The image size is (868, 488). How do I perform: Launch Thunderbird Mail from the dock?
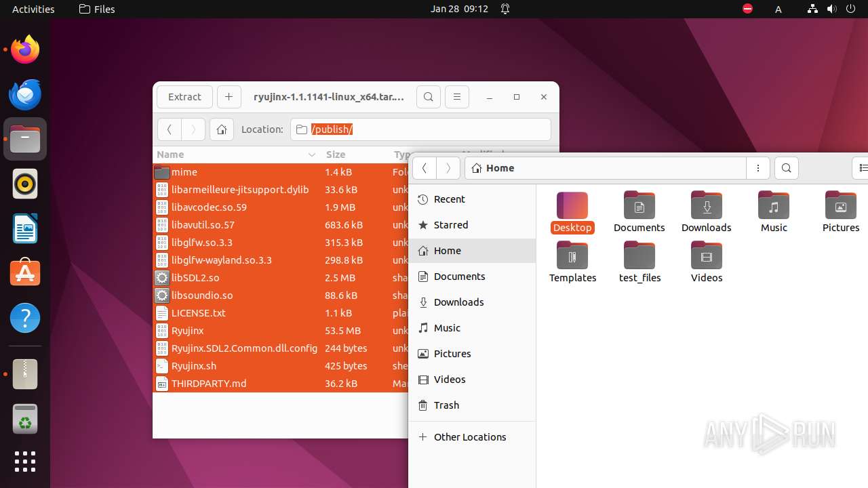25,94
